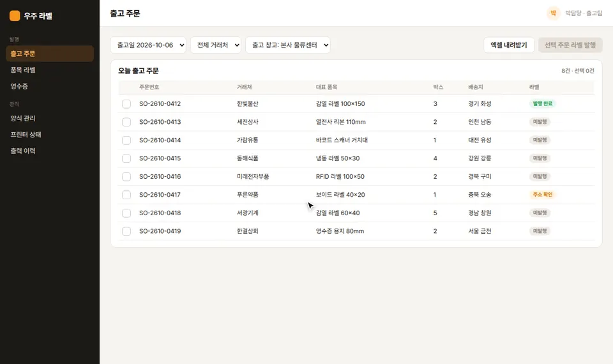
Task: Expand the 출고 창고: 본사 물류센터 dropdown
Action: tap(288, 45)
